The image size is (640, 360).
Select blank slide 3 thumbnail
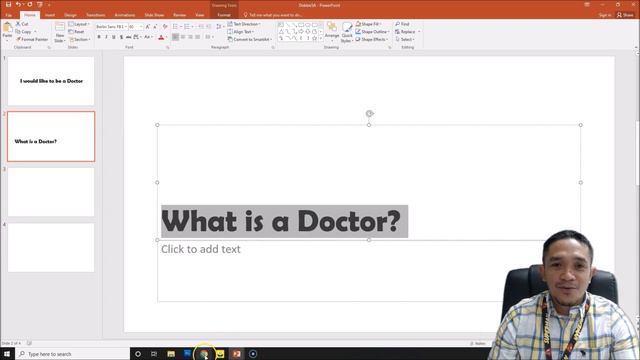coord(51,192)
